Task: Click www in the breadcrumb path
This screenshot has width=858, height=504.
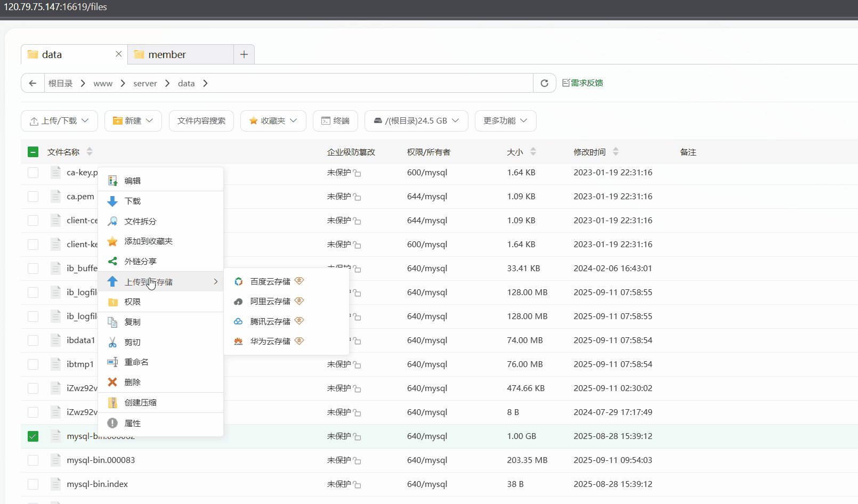Action: tap(103, 84)
